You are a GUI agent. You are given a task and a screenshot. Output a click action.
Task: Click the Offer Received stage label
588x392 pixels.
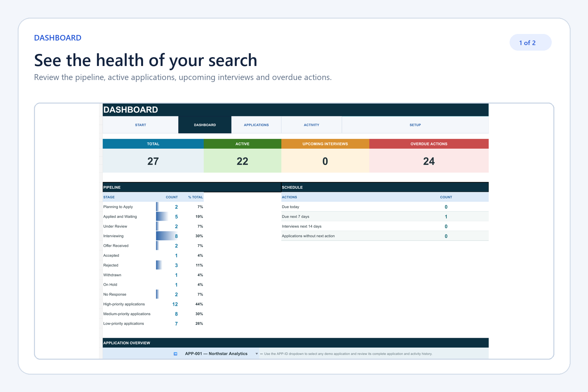pyautogui.click(x=116, y=246)
